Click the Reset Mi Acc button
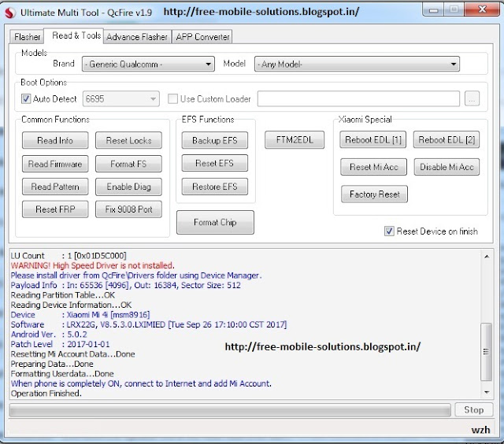Image resolution: width=504 pixels, height=444 pixels. (x=373, y=167)
